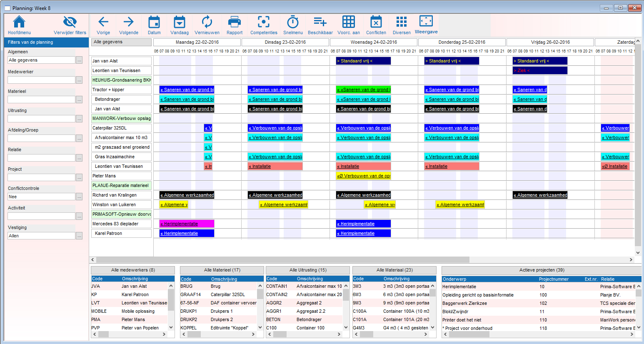Open Conflictcontrole filter browse button

[x=79, y=197]
